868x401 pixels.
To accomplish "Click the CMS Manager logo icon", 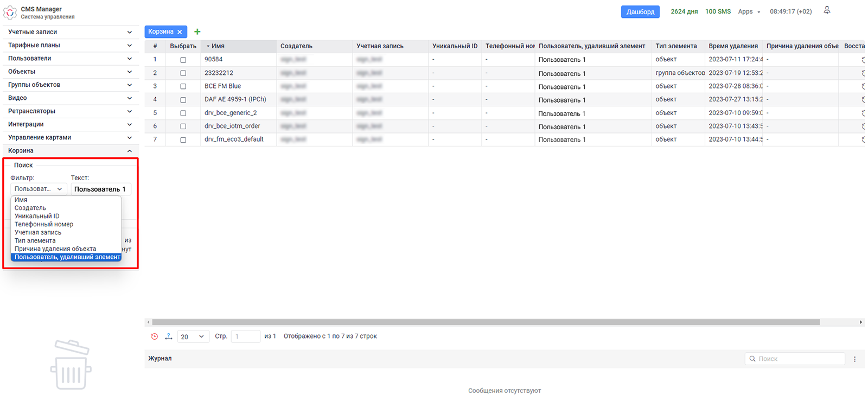I will point(10,12).
